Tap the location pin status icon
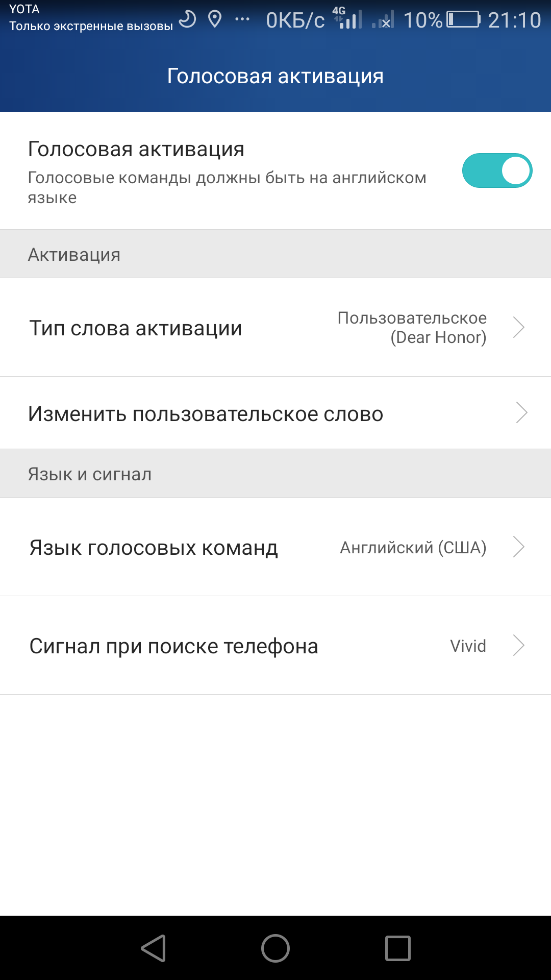The width and height of the screenshot is (551, 980). point(215,19)
